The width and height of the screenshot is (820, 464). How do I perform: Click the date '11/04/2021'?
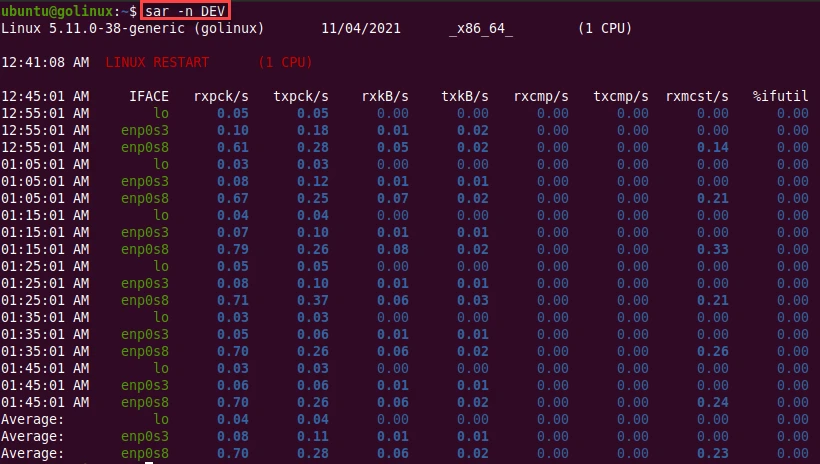click(x=361, y=28)
